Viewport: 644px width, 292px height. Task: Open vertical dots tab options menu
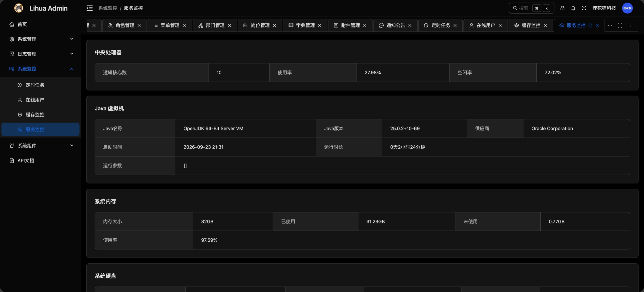tap(630, 25)
